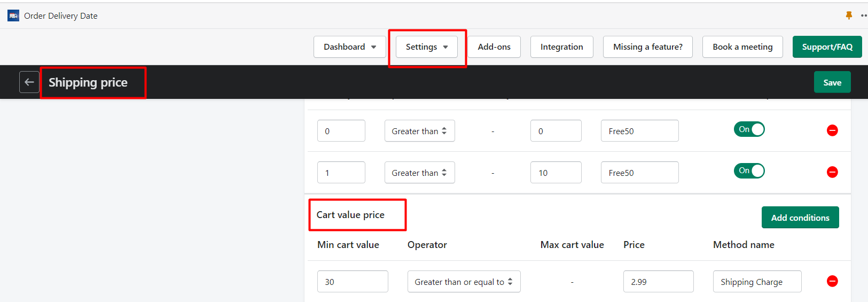Open first row Greater than operator dropdown
This screenshot has height=302, width=868.
pyautogui.click(x=419, y=131)
